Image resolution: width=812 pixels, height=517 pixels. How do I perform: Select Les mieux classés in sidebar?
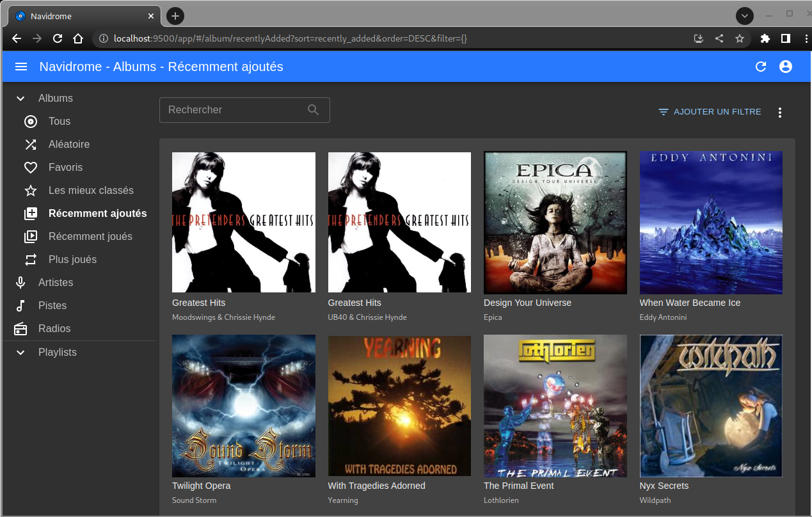point(91,191)
